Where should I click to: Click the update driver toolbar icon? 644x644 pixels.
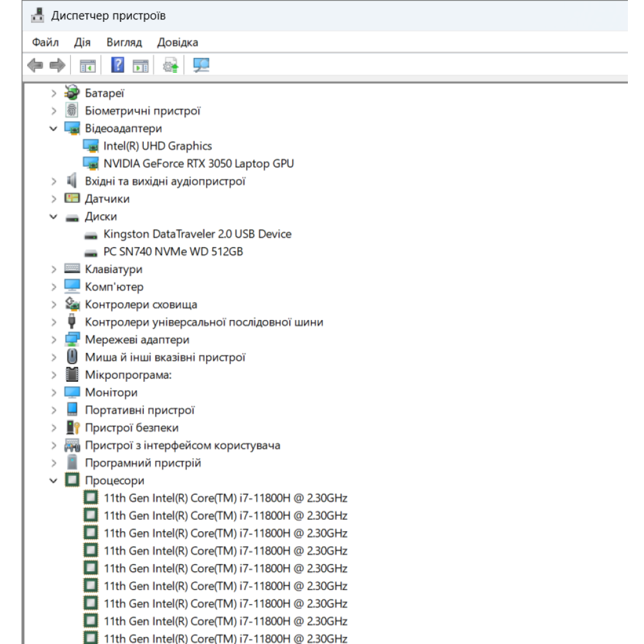(170, 65)
